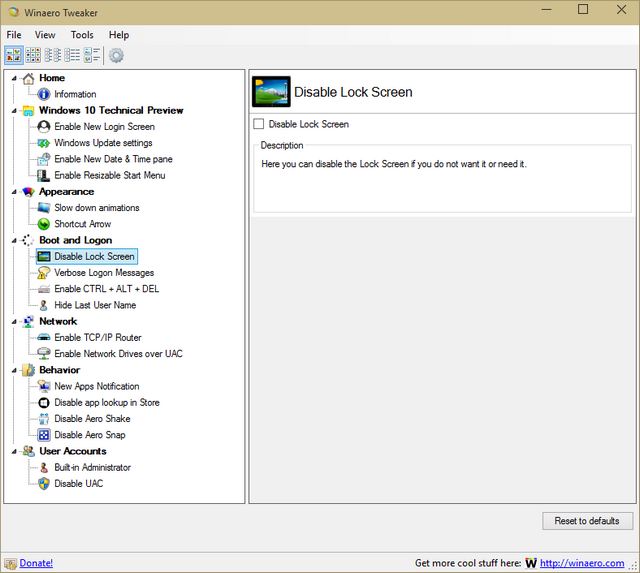
Task: Click the green Shortcut Arrow icon
Action: point(44,224)
